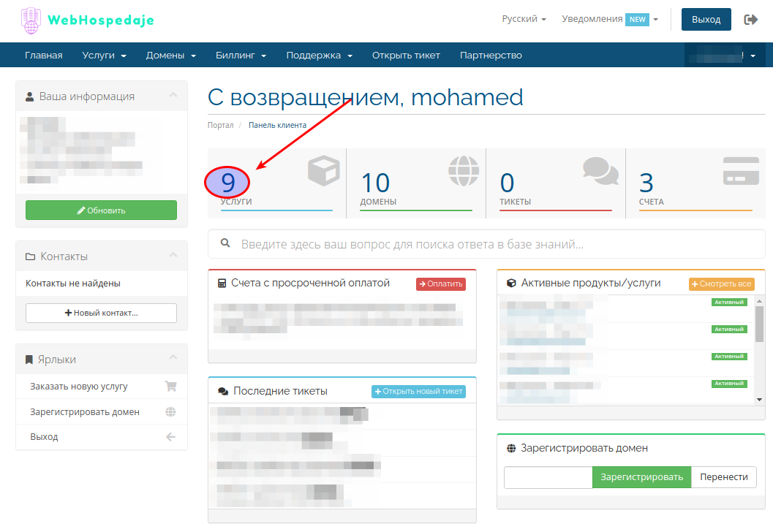Expand the Услуги menu
Viewport: 773px width, 532px height.
pyautogui.click(x=104, y=55)
